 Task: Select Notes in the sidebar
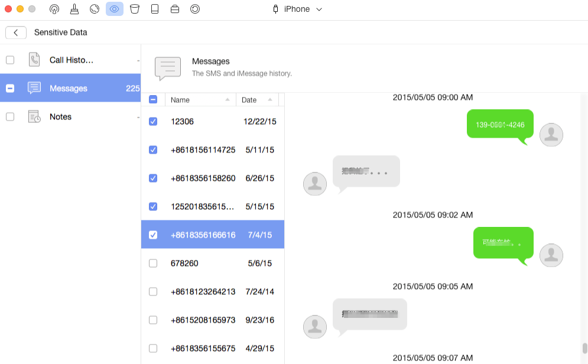click(x=60, y=116)
